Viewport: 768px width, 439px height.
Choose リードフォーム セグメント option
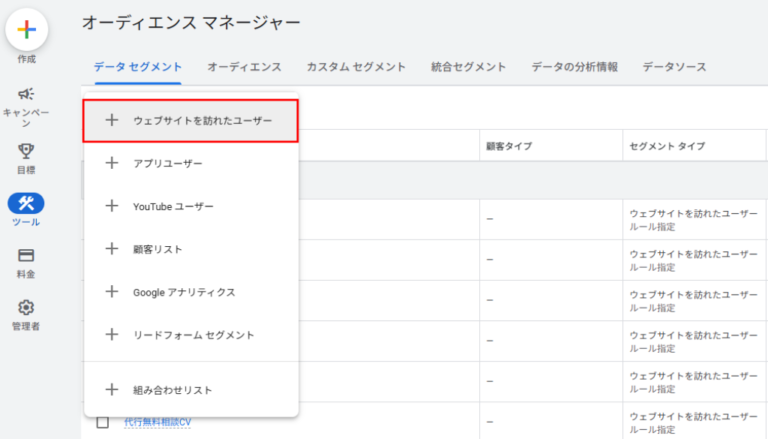(191, 335)
